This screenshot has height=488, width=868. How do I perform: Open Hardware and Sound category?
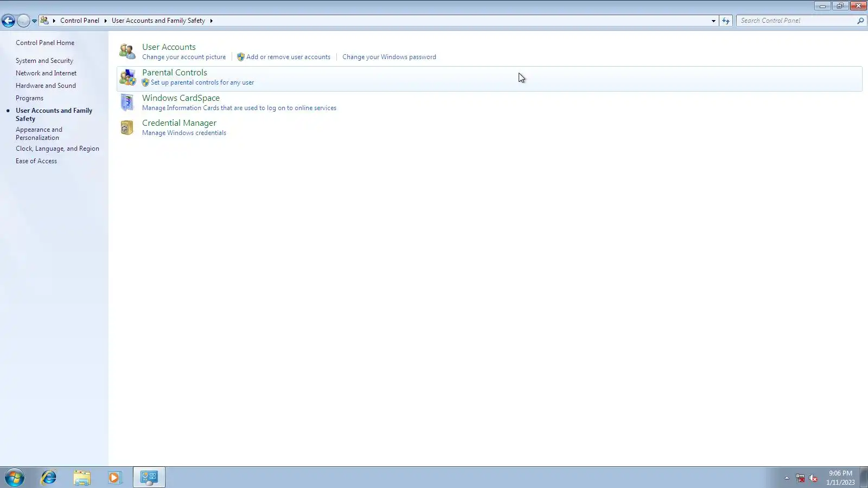click(46, 86)
